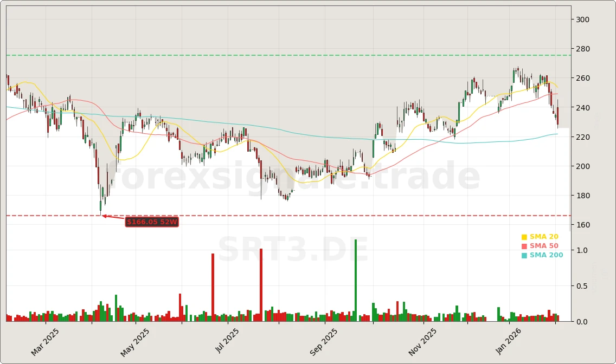Image resolution: width=616 pixels, height=364 pixels.
Task: Toggle the SMA 200 legend label
Action: (x=546, y=255)
